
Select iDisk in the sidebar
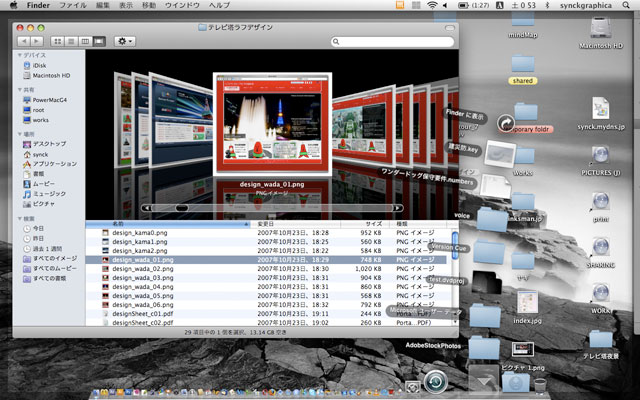coord(35,65)
